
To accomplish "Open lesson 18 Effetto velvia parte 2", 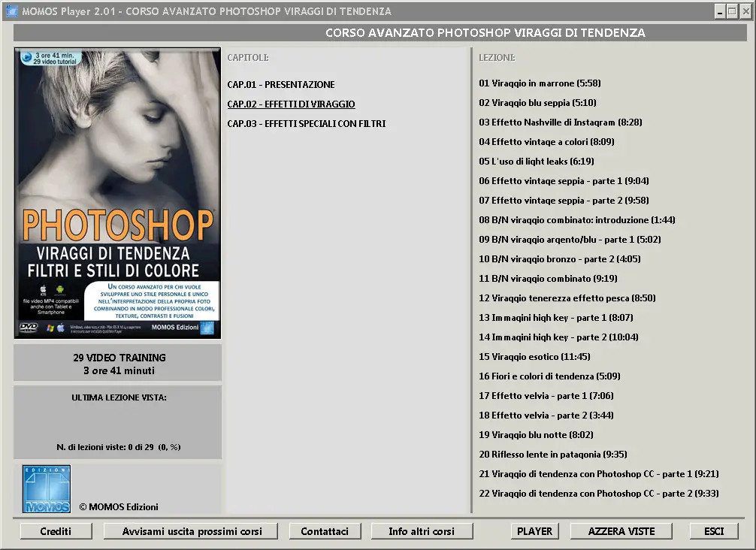I will pos(546,415).
